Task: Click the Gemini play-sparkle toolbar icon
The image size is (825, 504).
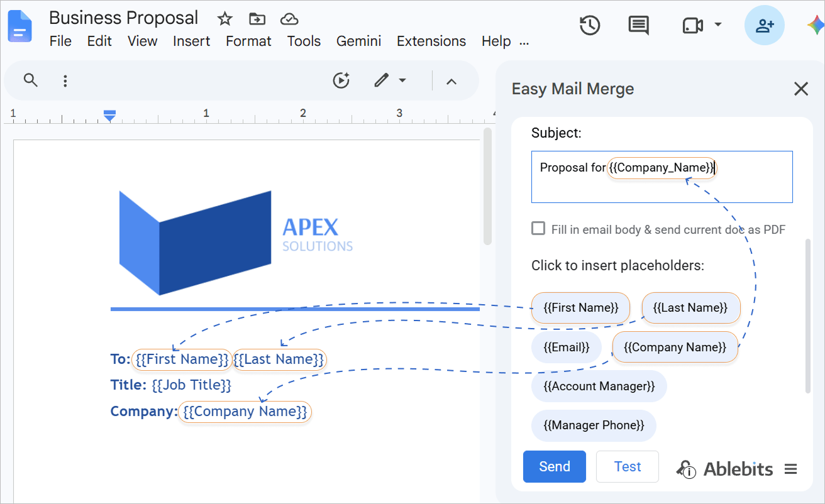Action: (x=341, y=80)
